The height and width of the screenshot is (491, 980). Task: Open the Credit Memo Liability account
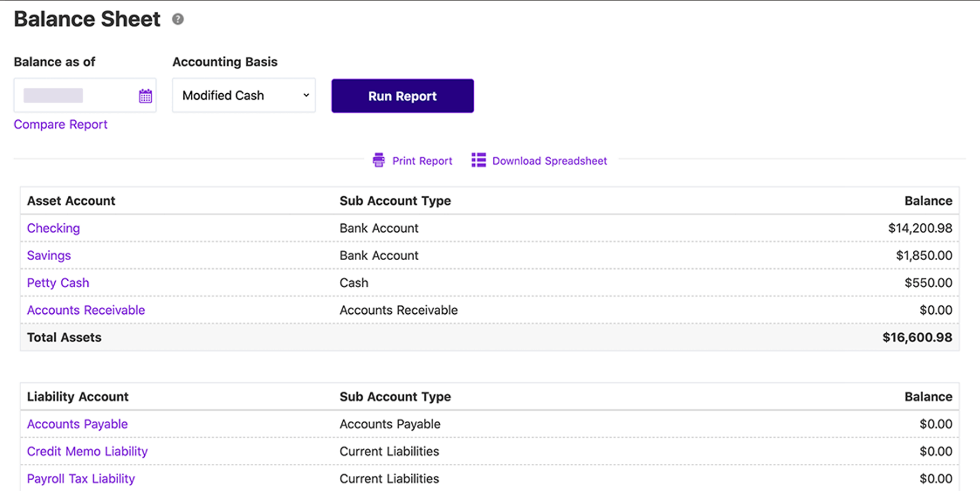click(87, 451)
